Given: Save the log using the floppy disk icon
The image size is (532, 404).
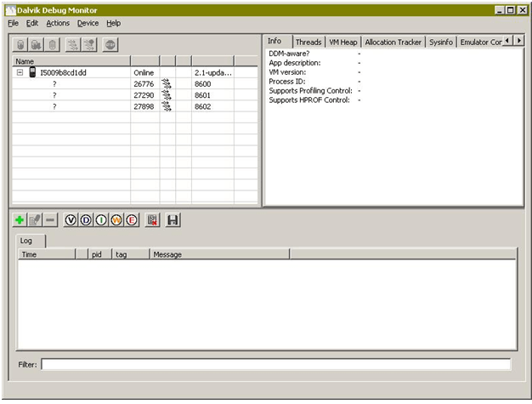Looking at the screenshot, I should (x=173, y=220).
